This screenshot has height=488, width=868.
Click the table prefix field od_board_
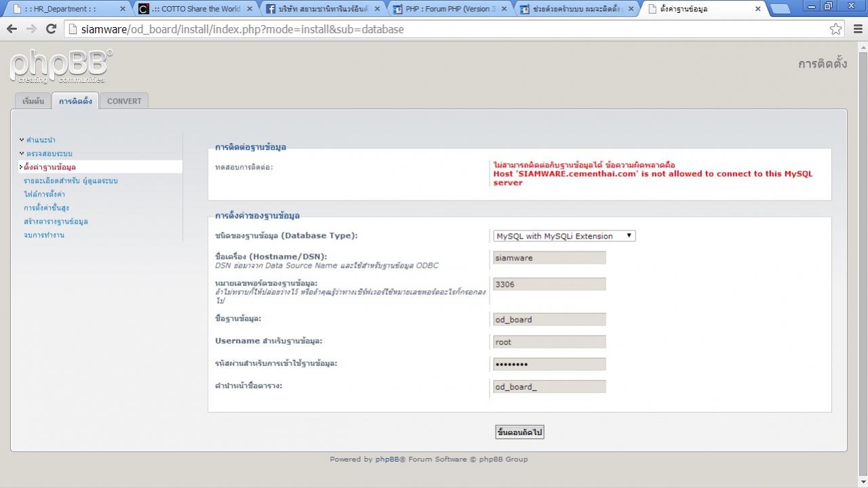(x=549, y=386)
